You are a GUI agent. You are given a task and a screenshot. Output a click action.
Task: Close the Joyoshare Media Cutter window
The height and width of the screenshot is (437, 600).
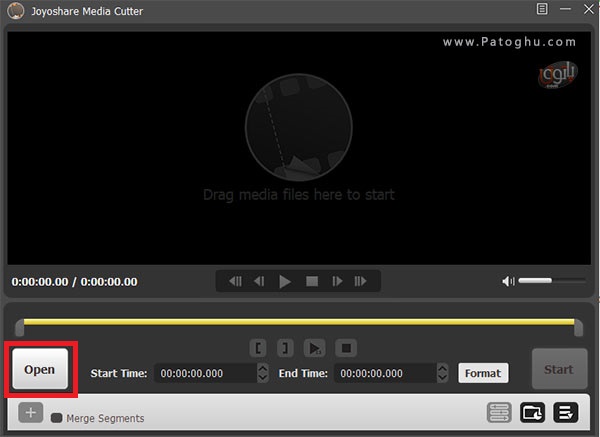[589, 9]
